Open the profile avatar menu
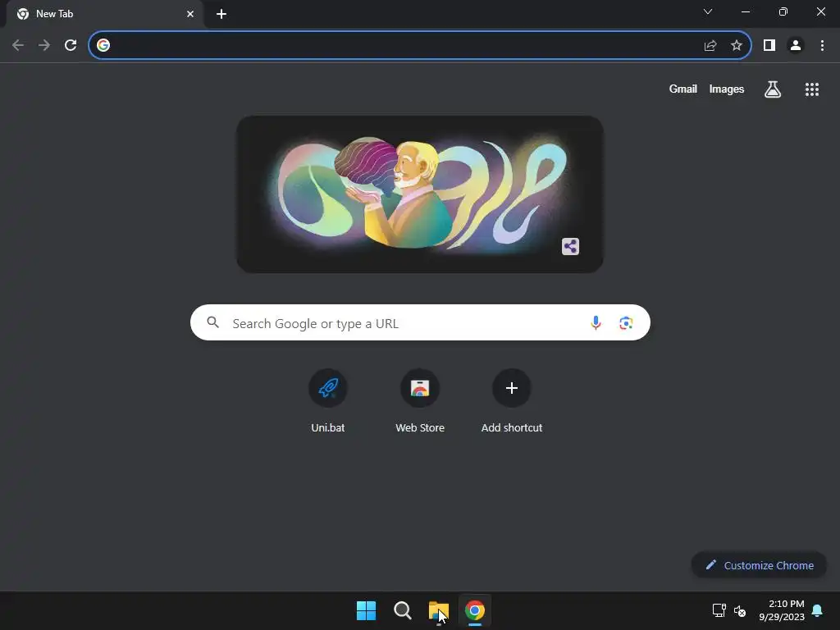The height and width of the screenshot is (630, 840). [x=796, y=45]
